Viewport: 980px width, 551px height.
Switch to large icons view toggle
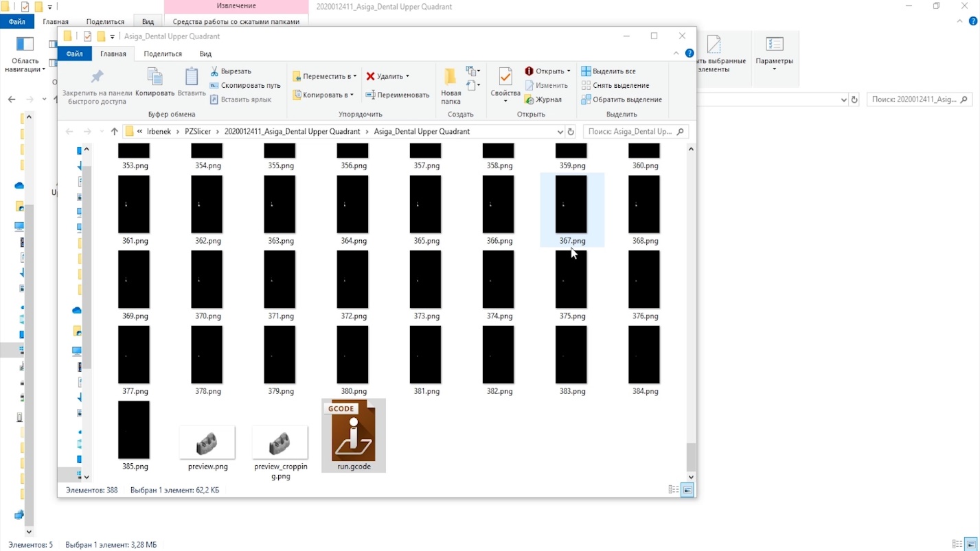click(687, 490)
